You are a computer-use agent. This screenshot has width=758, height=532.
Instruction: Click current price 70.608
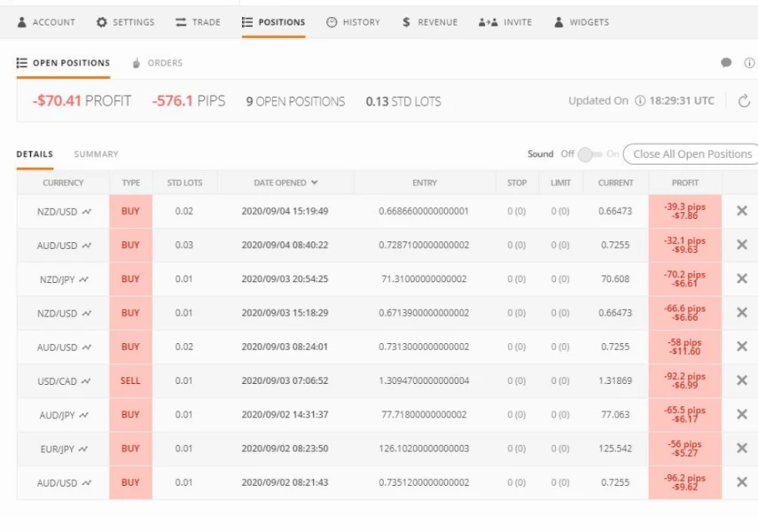point(615,279)
